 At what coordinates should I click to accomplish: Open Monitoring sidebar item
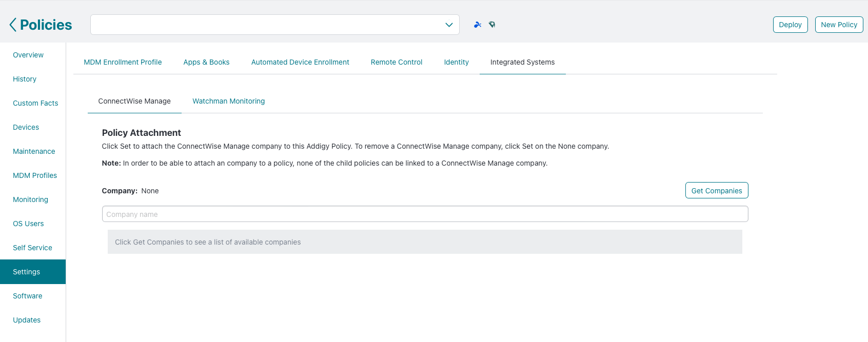[30, 199]
